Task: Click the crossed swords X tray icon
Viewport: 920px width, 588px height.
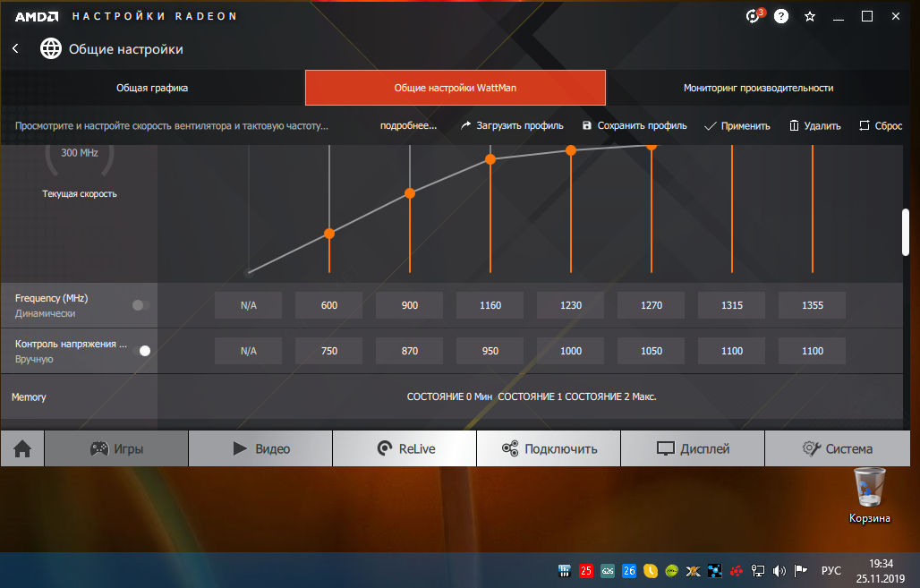Action: point(693,570)
